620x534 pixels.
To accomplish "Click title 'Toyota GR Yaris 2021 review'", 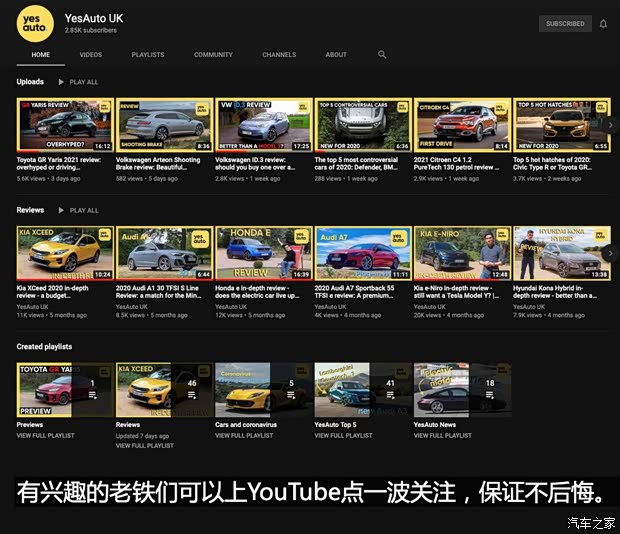I will coord(59,164).
